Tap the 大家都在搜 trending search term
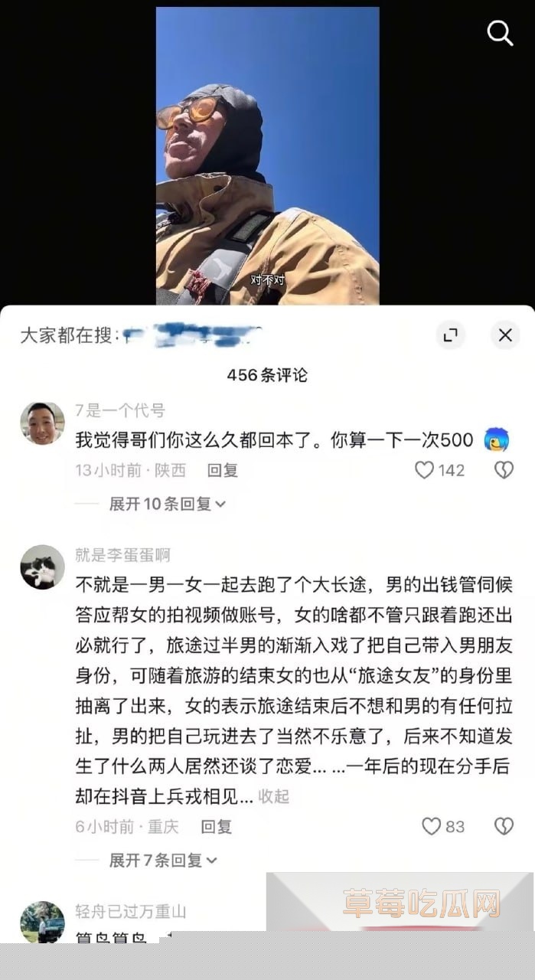The height and width of the screenshot is (980, 535). tap(191, 335)
